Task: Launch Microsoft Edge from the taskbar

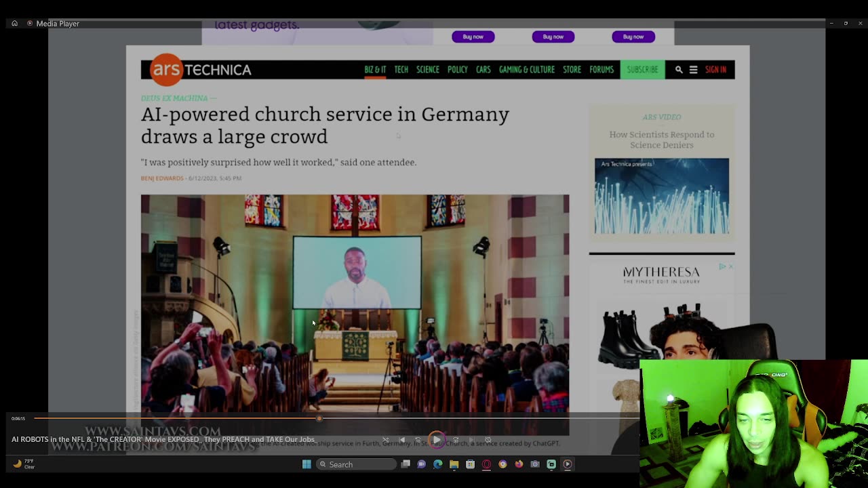Action: [x=438, y=464]
